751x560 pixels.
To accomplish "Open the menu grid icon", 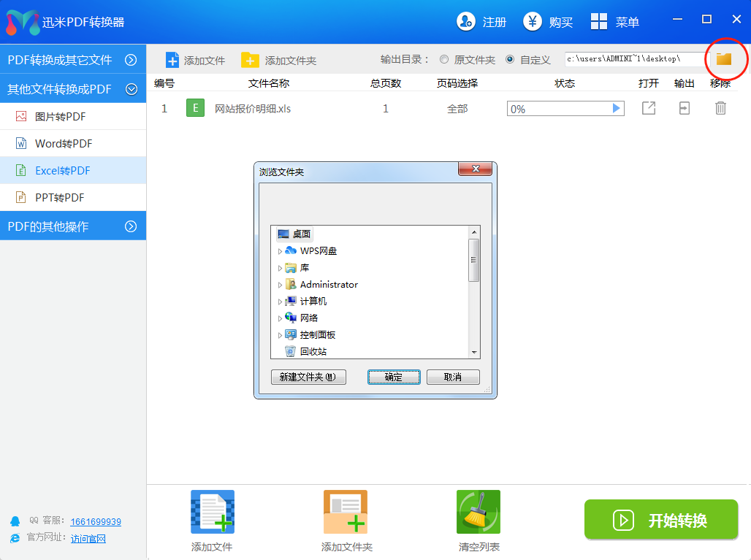I will tap(599, 22).
